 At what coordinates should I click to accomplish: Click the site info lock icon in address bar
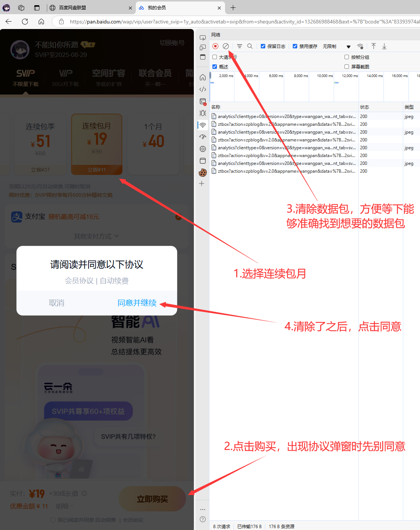pos(61,22)
